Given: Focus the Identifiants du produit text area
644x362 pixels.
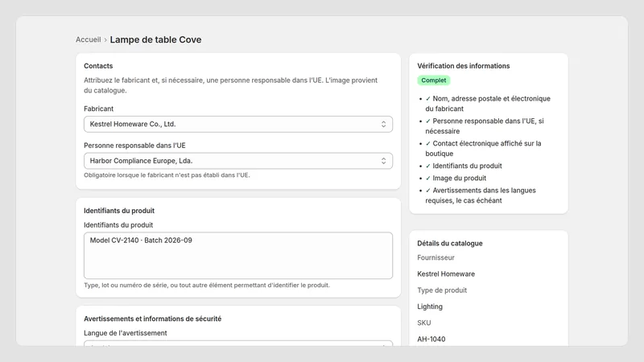Looking at the screenshot, I should tap(238, 256).
